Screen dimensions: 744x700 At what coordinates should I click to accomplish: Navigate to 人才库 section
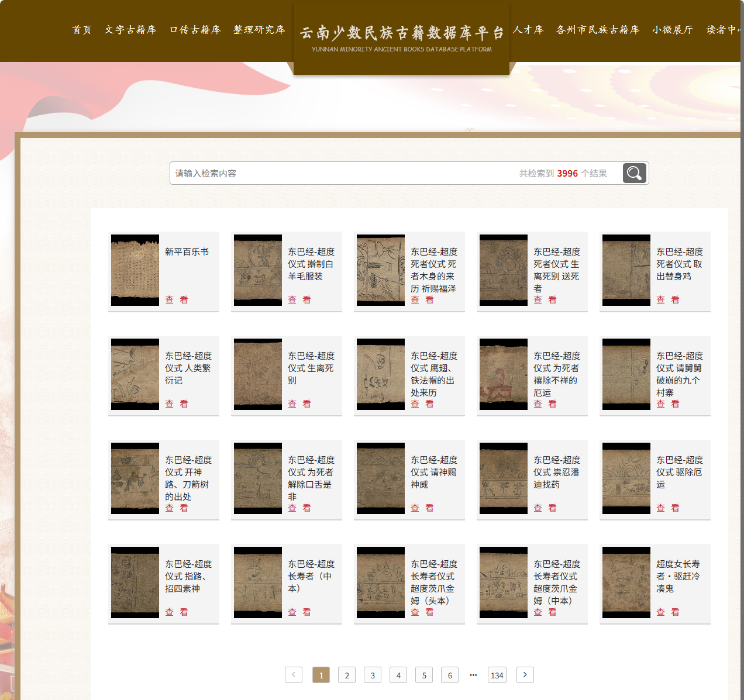click(528, 30)
